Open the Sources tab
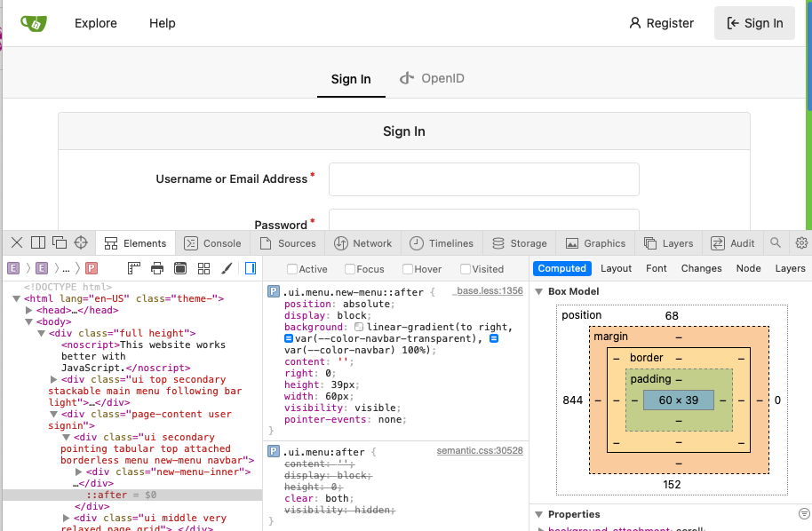The height and width of the screenshot is (531, 812). tap(288, 243)
